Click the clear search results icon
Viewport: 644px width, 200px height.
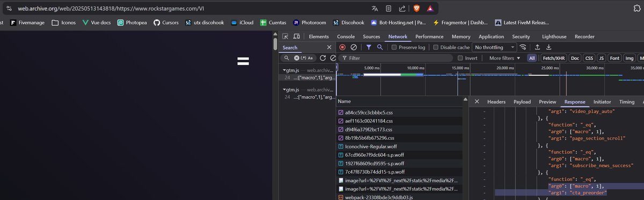click(x=333, y=58)
